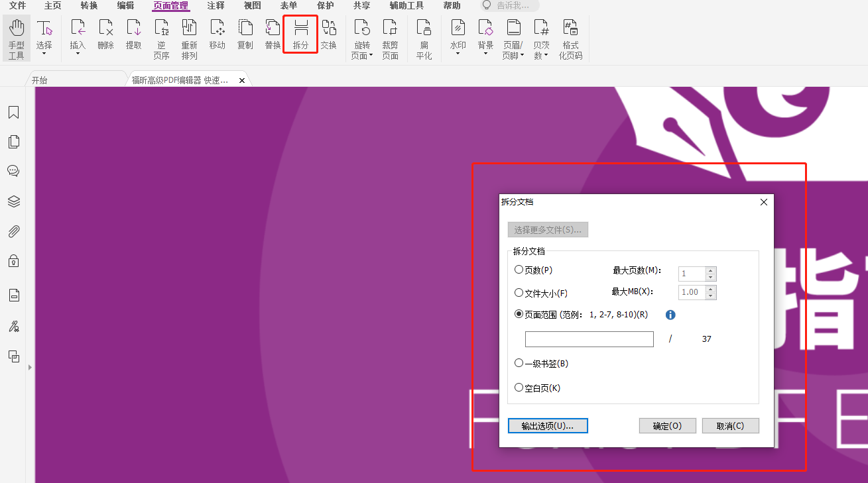This screenshot has width=868, height=483.
Task: Click the 拆分 (Split) toolbar icon
Action: pyautogui.click(x=300, y=34)
